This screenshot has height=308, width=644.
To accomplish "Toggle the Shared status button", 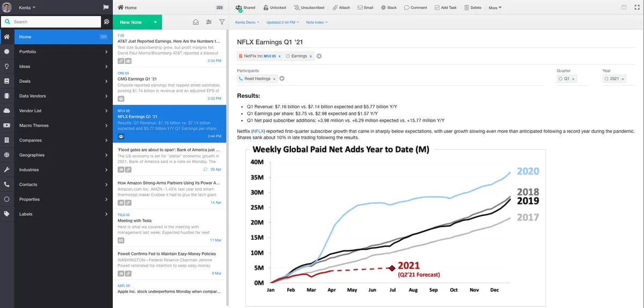I will [x=245, y=8].
